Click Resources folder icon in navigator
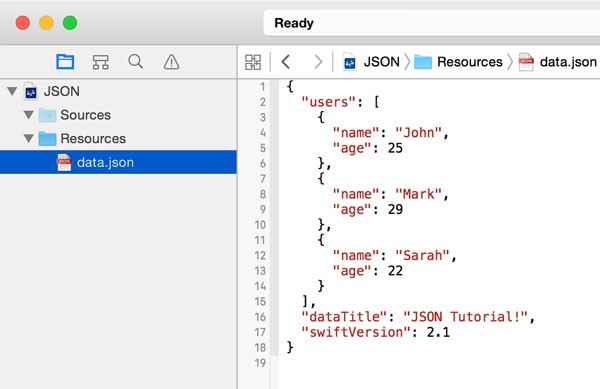The image size is (600, 389). tap(47, 138)
